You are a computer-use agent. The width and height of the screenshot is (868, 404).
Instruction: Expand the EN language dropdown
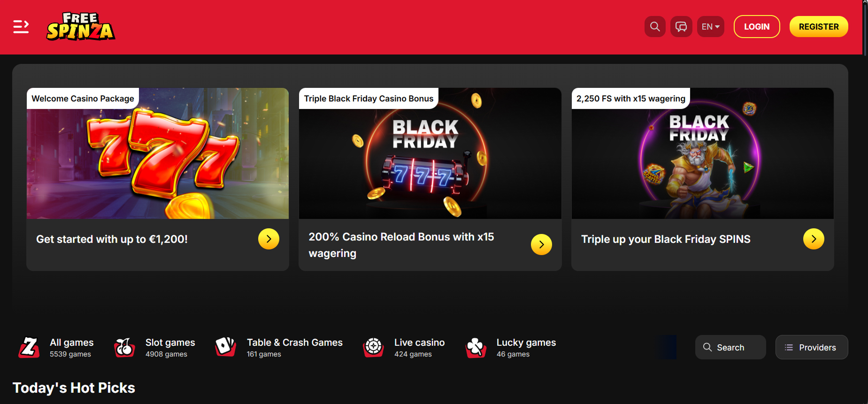coord(710,27)
